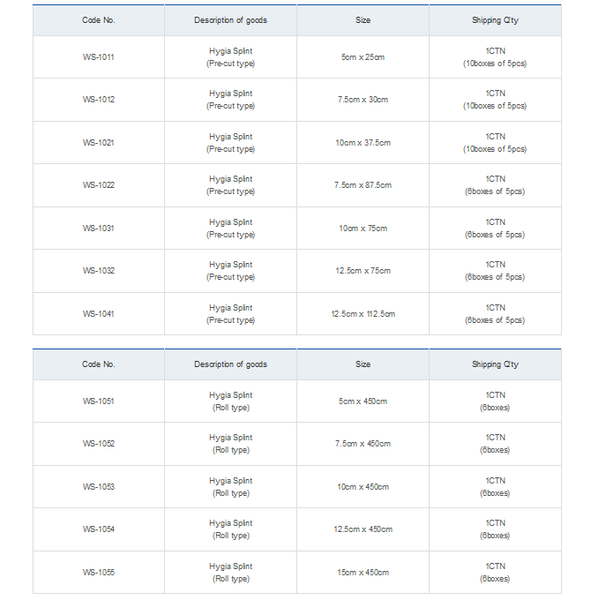Select the 12.5cm x 75cm size cell
600x600 pixels.
(363, 271)
